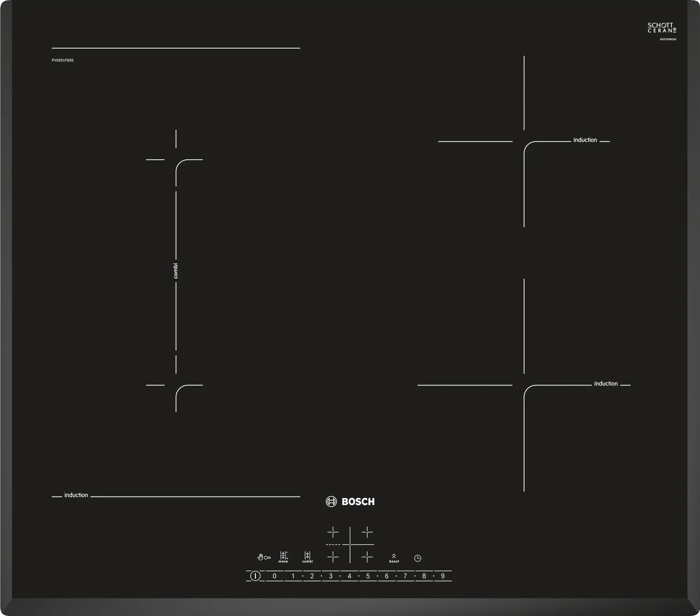Select power level 7 on scale
This screenshot has height=616, width=700.
tap(405, 576)
